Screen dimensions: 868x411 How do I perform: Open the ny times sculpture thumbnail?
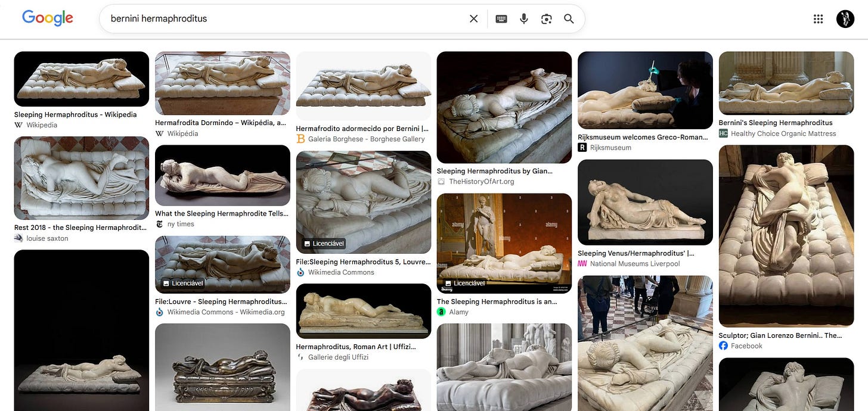[222, 175]
